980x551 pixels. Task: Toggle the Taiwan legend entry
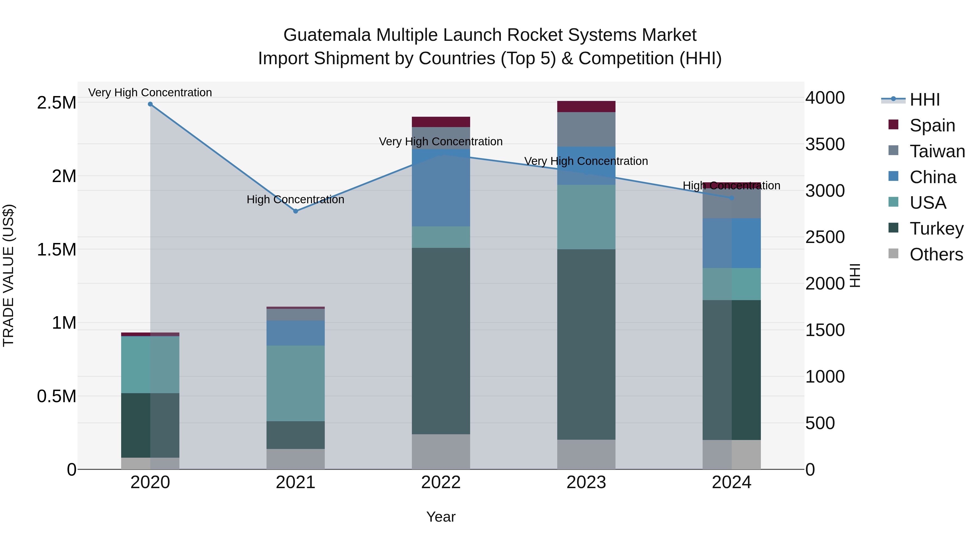927,151
